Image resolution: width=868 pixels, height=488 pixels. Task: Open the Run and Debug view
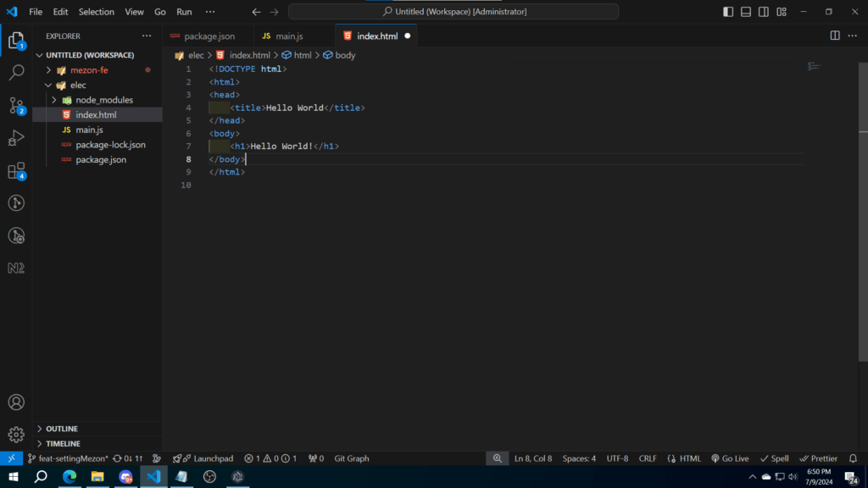[16, 138]
